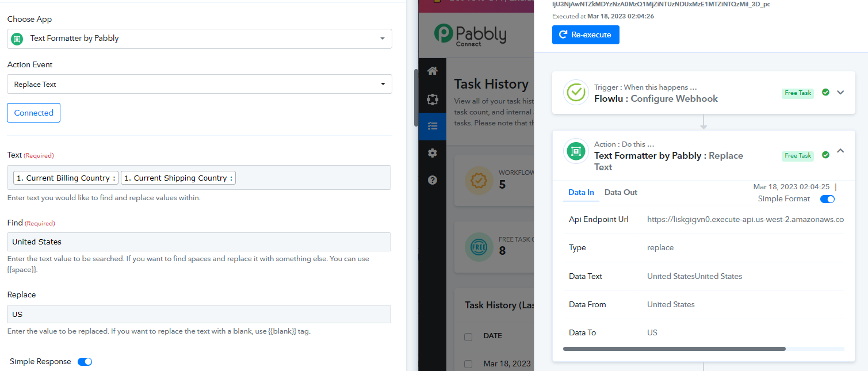This screenshot has height=371, width=868.
Task: Click the Pabbly Connect logo
Action: (470, 36)
